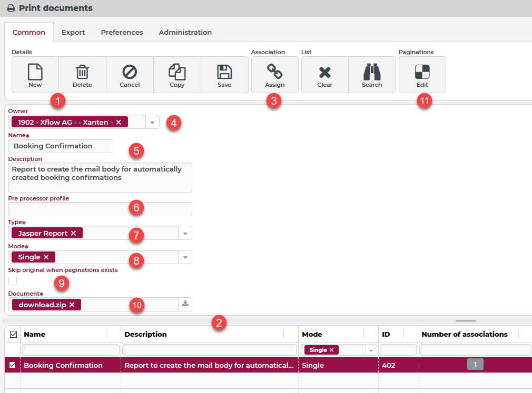532x393 pixels.
Task: Open the Preferences tab
Action: click(x=122, y=32)
